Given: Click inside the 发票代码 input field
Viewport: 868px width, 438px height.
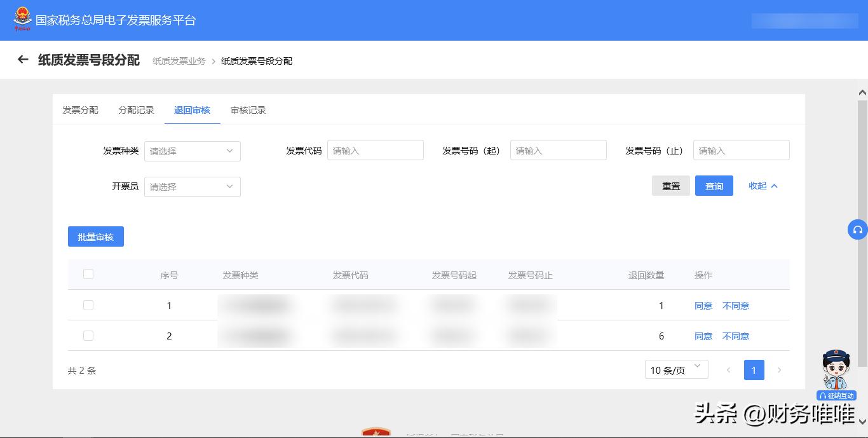Looking at the screenshot, I should (x=375, y=150).
